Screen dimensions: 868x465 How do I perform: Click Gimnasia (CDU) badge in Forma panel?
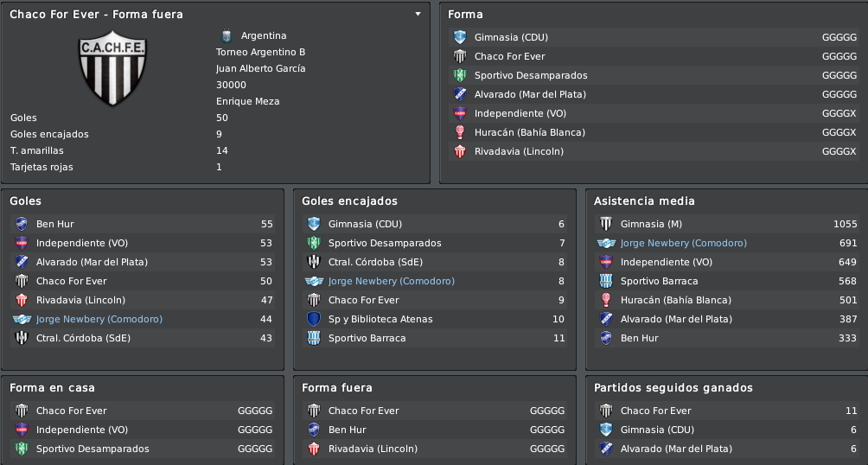click(x=460, y=37)
